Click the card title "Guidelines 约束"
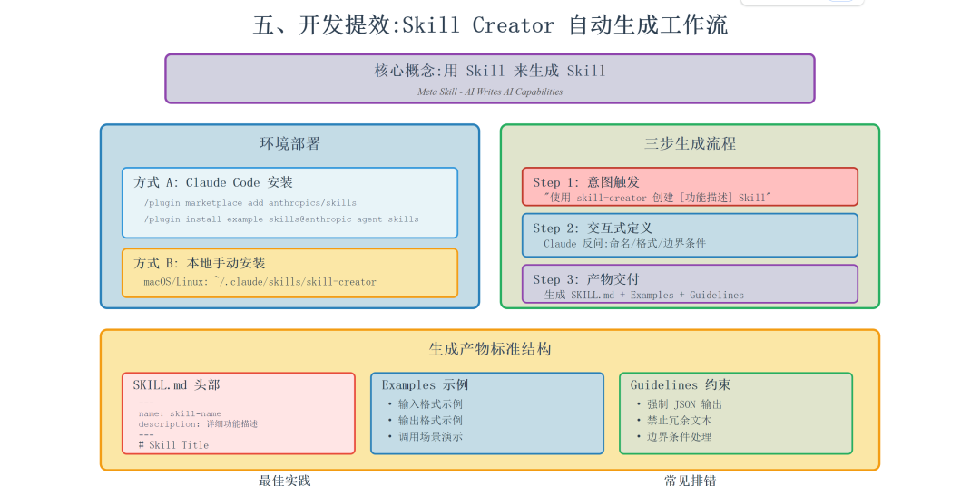Viewport: 980px width, 486px height. pyautogui.click(x=681, y=385)
